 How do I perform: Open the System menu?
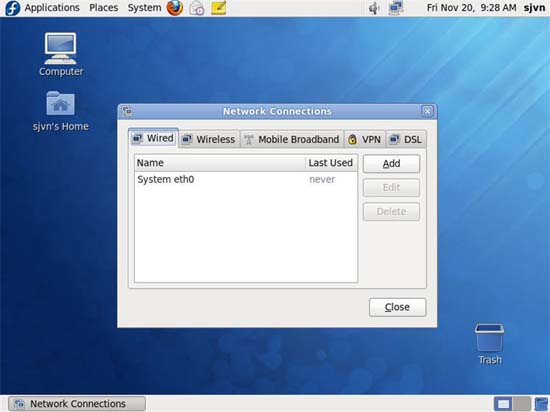coord(144,8)
